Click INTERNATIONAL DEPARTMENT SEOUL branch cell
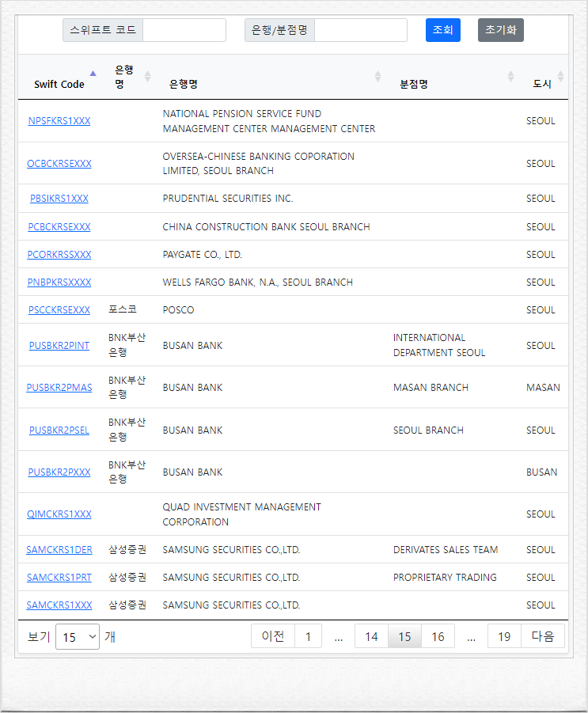 (x=439, y=345)
